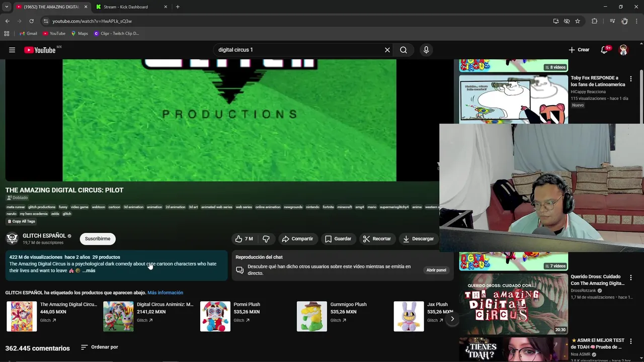The width and height of the screenshot is (644, 362).
Task: Open Pomni Plush product thumbnail
Action: 215,316
